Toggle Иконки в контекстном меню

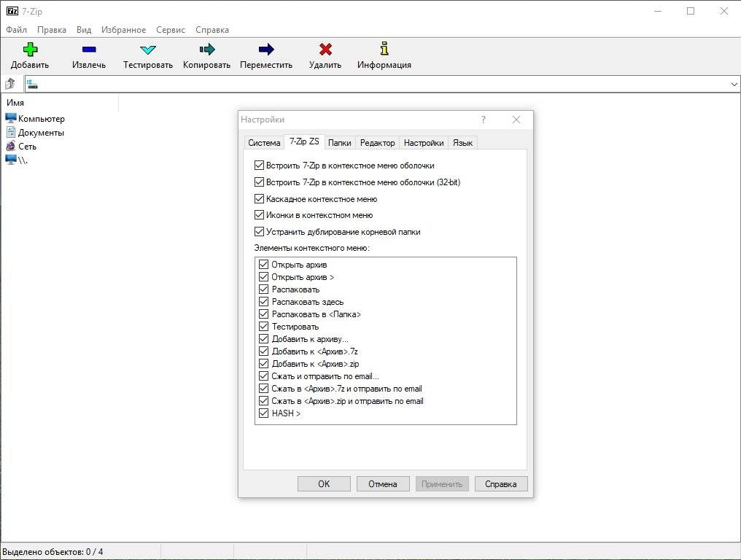pyautogui.click(x=259, y=215)
